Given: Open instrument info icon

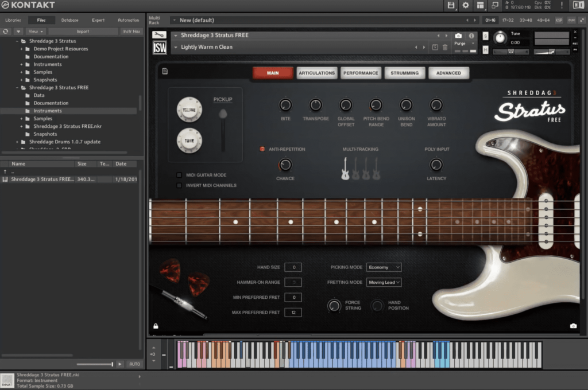Looking at the screenshot, I should point(471,36).
